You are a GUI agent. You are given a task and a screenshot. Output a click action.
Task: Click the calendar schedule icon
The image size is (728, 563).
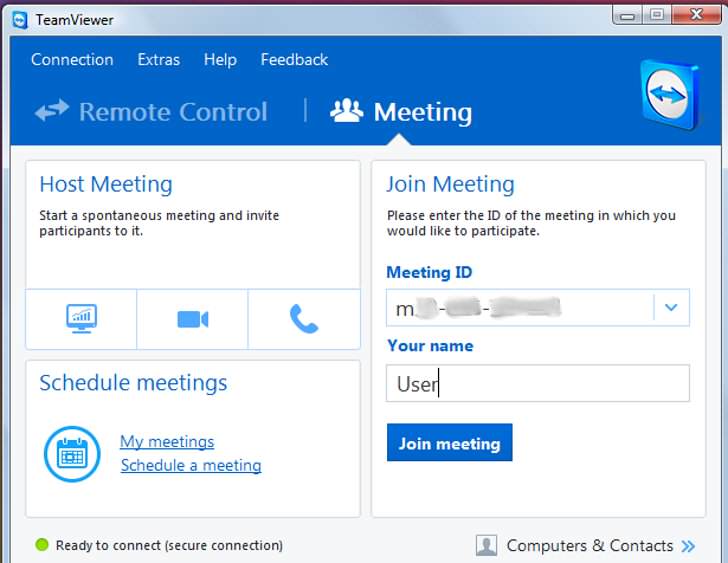pyautogui.click(x=72, y=454)
